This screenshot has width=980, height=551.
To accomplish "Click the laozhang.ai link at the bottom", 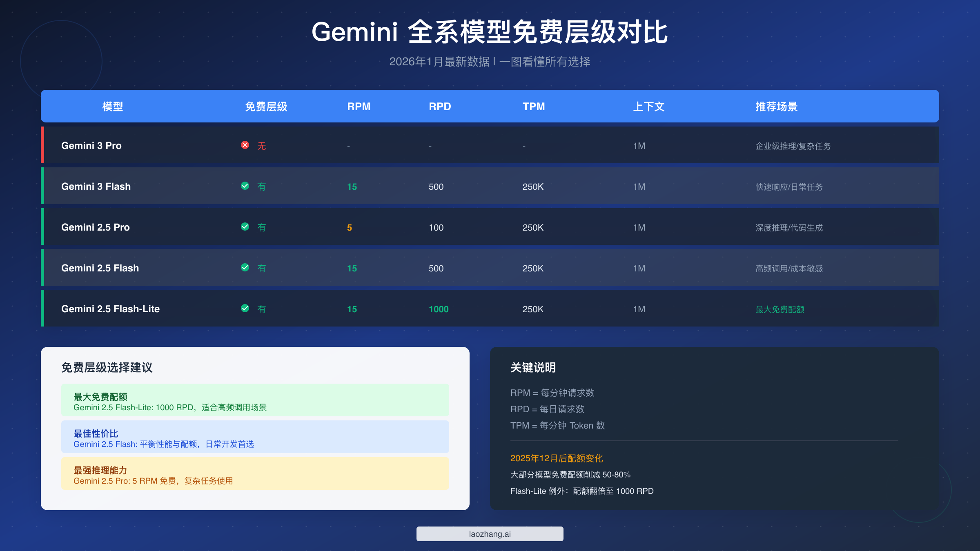I will [x=489, y=533].
